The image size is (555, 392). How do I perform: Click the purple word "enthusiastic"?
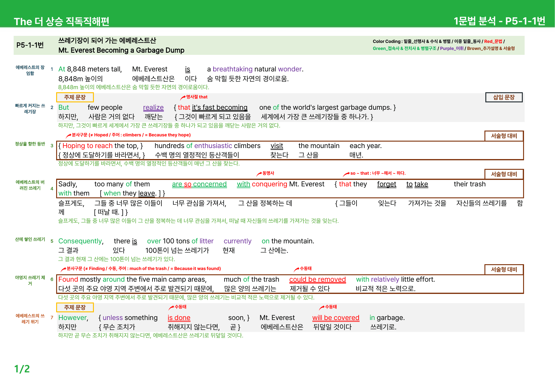point(213,146)
